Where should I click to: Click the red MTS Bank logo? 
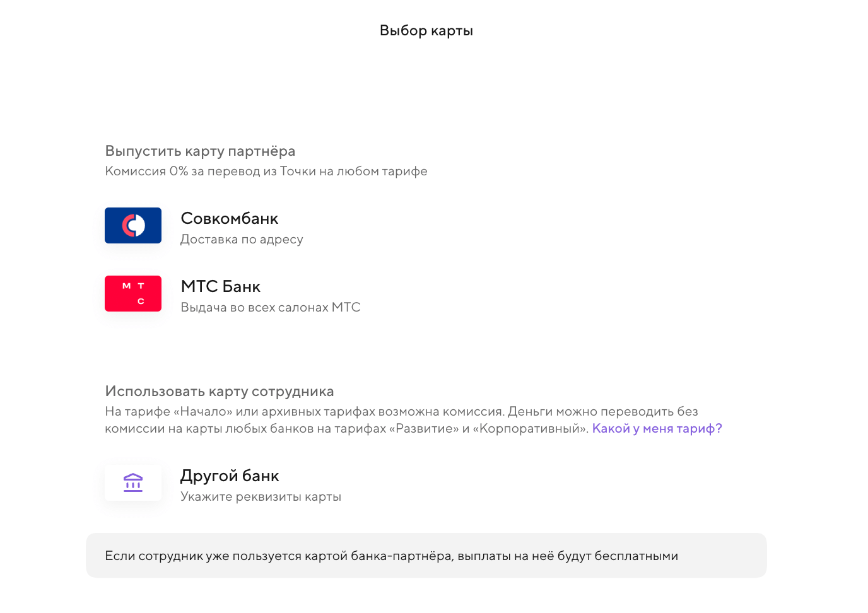click(x=133, y=294)
